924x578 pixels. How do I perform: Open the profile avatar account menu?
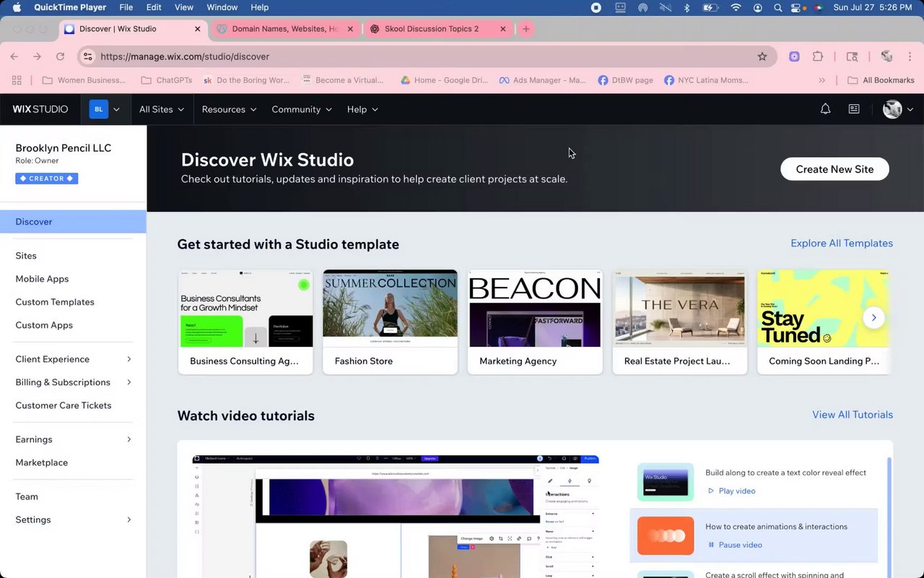pyautogui.click(x=898, y=109)
